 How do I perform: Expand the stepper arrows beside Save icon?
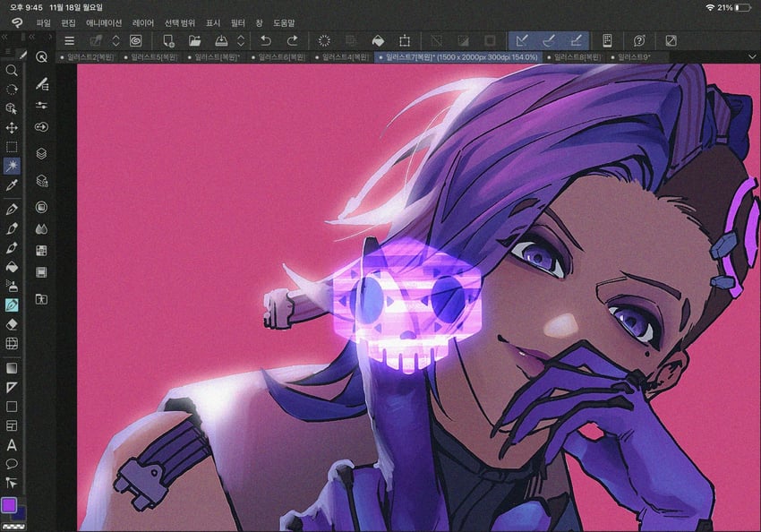click(x=241, y=41)
